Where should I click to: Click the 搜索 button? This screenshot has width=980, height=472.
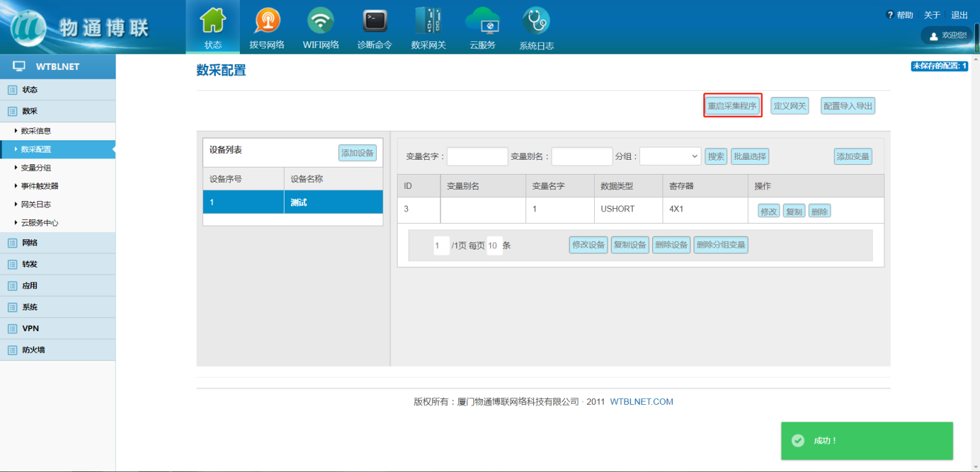[x=716, y=156]
